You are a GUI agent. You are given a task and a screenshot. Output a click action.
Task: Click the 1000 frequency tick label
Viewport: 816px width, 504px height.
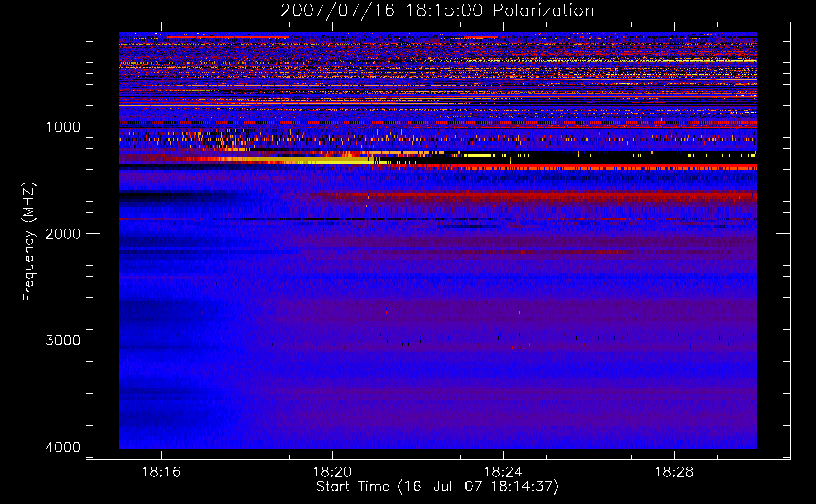pos(63,127)
